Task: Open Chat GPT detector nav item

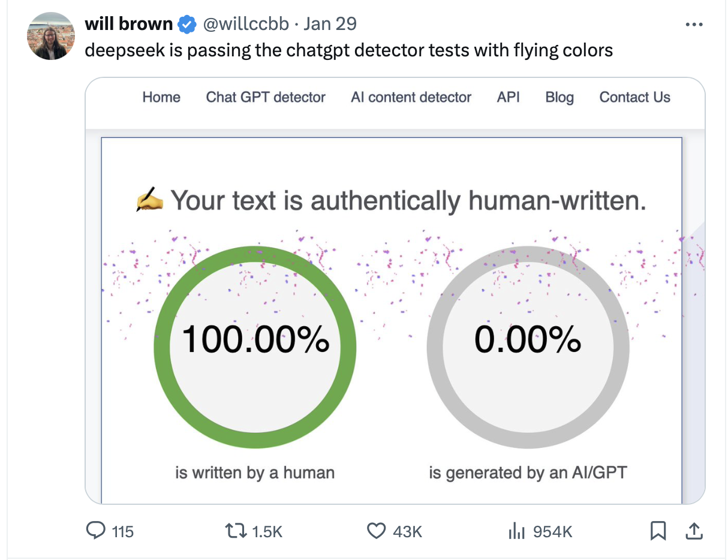Action: (x=266, y=98)
